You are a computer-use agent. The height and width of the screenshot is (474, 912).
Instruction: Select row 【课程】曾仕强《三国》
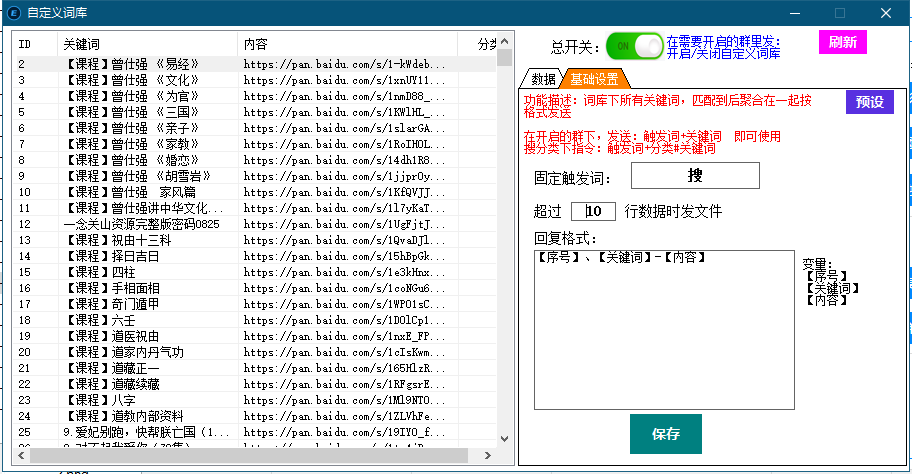coord(255,112)
